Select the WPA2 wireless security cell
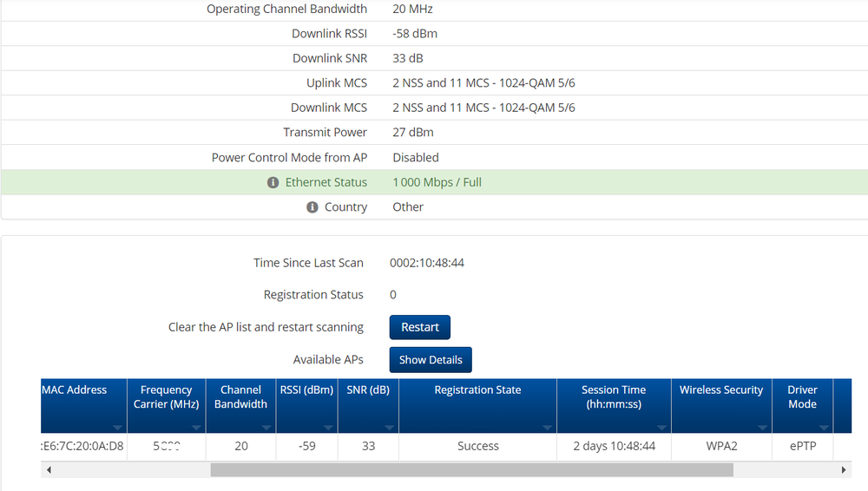The height and width of the screenshot is (491, 868). (720, 446)
